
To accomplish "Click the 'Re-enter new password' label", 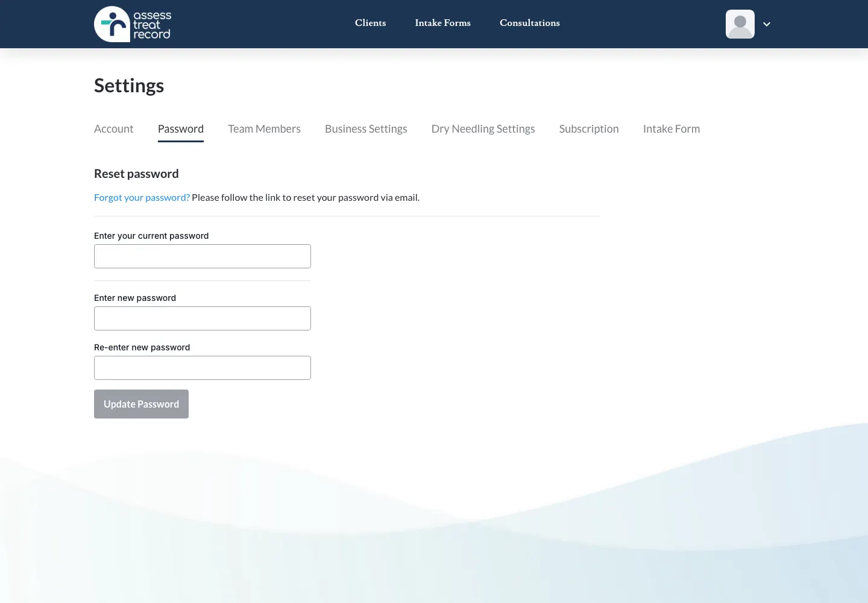I will pos(142,347).
